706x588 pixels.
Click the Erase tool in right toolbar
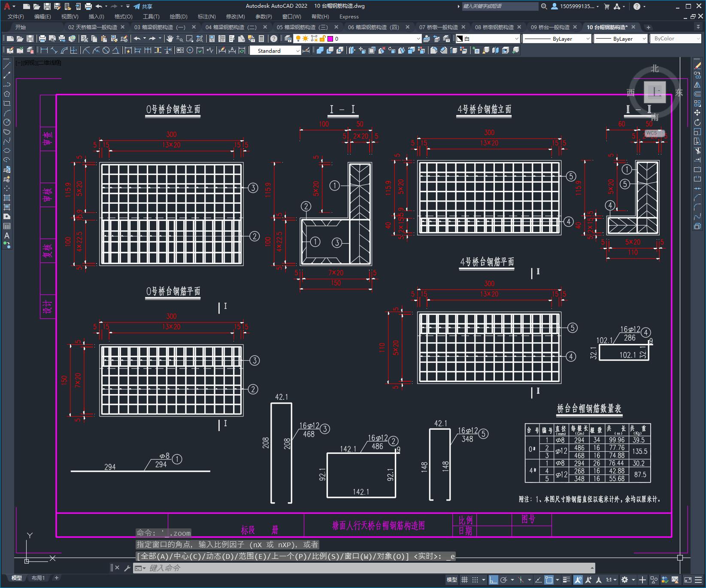697,66
